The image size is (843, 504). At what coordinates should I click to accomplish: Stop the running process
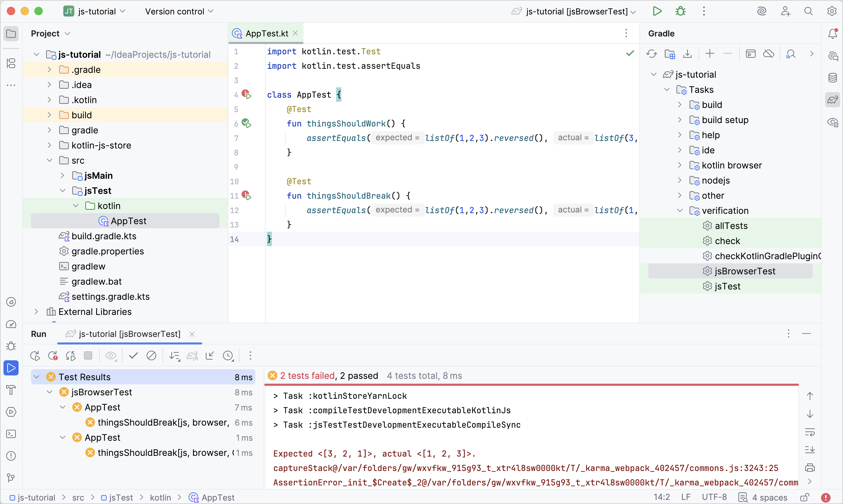[x=88, y=355]
